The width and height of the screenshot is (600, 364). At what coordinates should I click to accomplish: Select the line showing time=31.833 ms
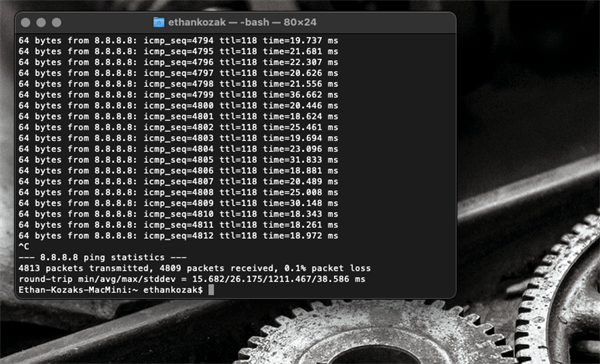(178, 160)
